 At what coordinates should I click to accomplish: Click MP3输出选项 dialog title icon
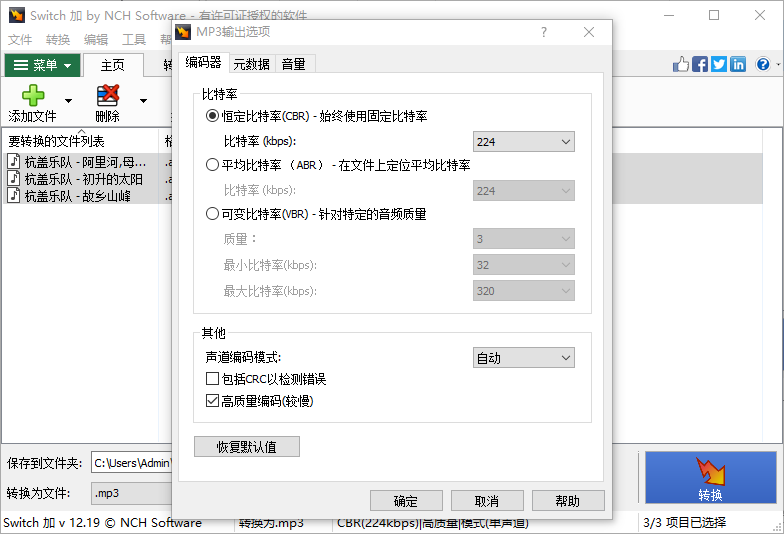point(183,32)
